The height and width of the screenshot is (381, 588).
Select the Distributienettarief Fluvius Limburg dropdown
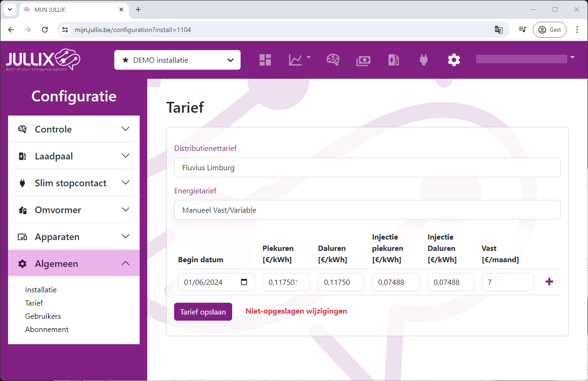click(x=367, y=167)
